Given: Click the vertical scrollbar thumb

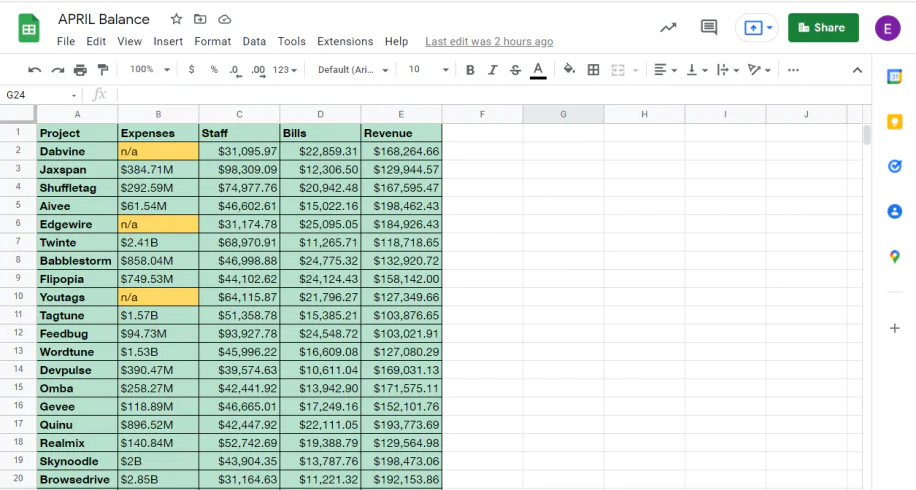Looking at the screenshot, I should pos(867,135).
